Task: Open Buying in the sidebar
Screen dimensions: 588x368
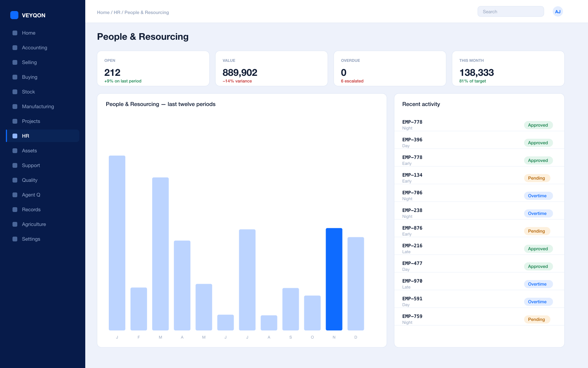Action: point(43,77)
